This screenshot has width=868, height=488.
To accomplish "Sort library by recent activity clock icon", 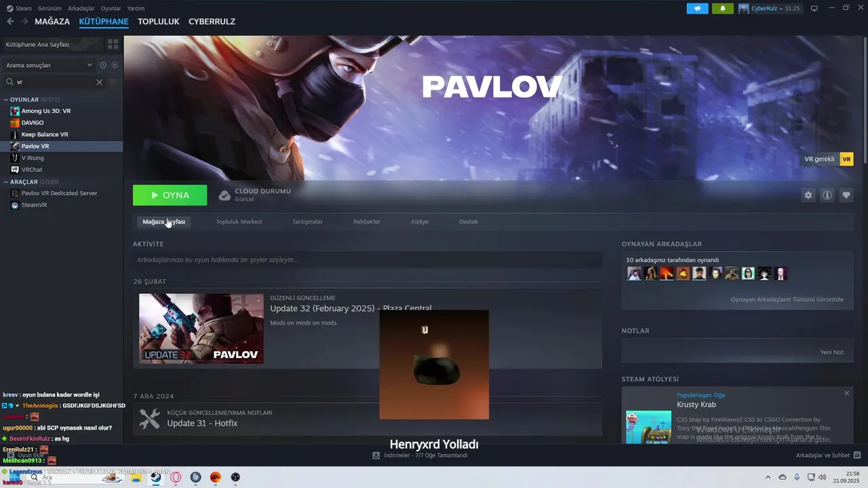I will click(103, 65).
